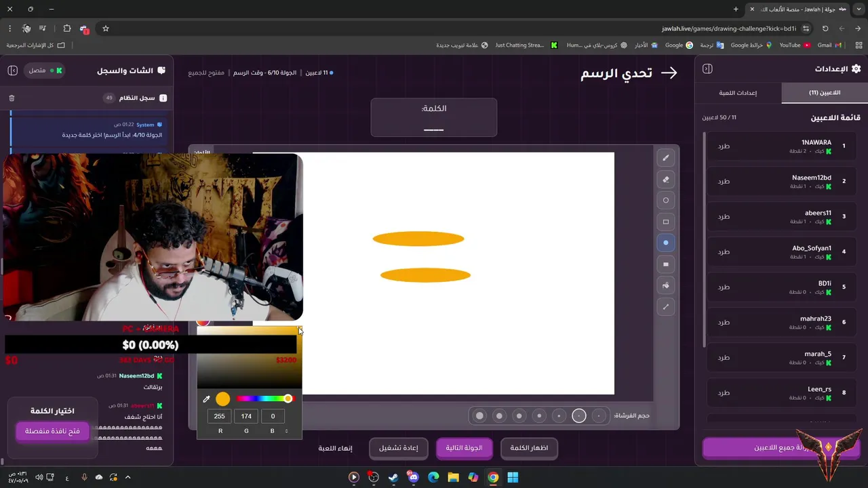Open the tab search dropdown in Chrome
Image resolution: width=868 pixels, height=488 pixels.
(859, 9)
